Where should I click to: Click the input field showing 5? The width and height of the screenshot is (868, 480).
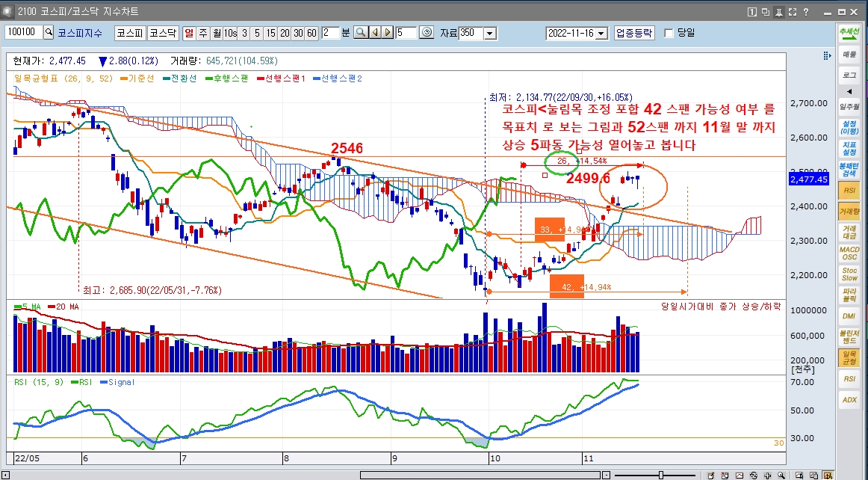coord(406,33)
